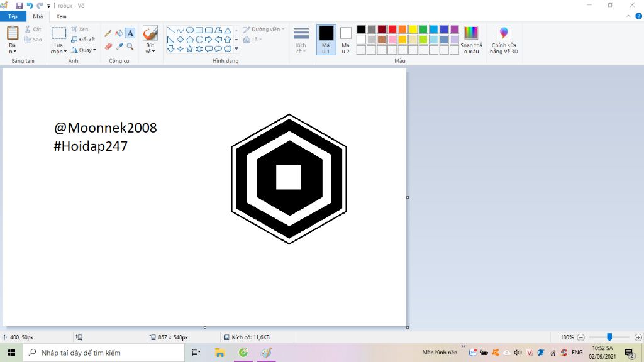Pick the purple color swatch

(454, 29)
